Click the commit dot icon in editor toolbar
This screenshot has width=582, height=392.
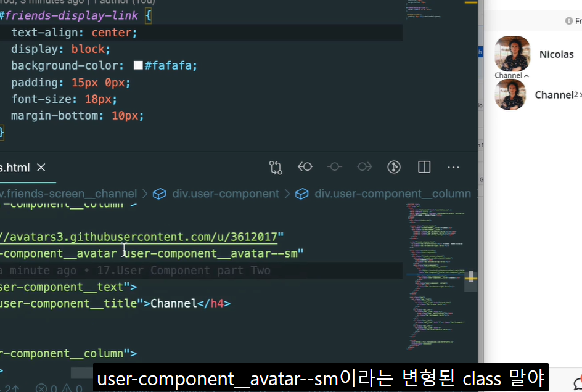click(334, 167)
